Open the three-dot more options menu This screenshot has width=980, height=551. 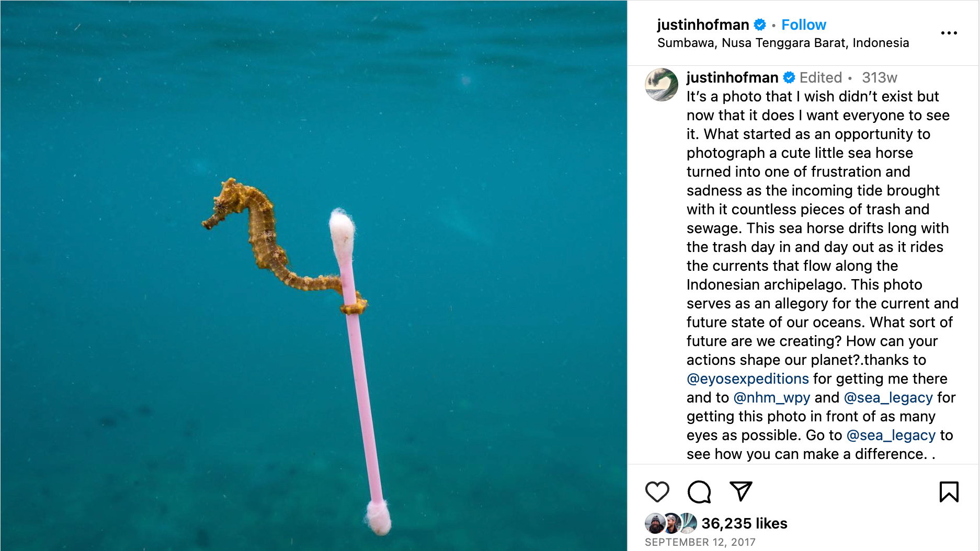click(x=949, y=33)
